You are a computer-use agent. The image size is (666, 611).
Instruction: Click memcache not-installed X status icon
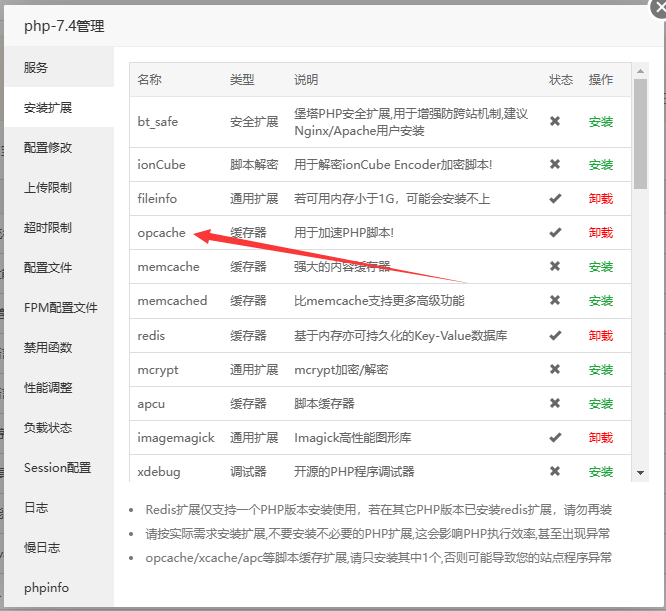point(555,266)
